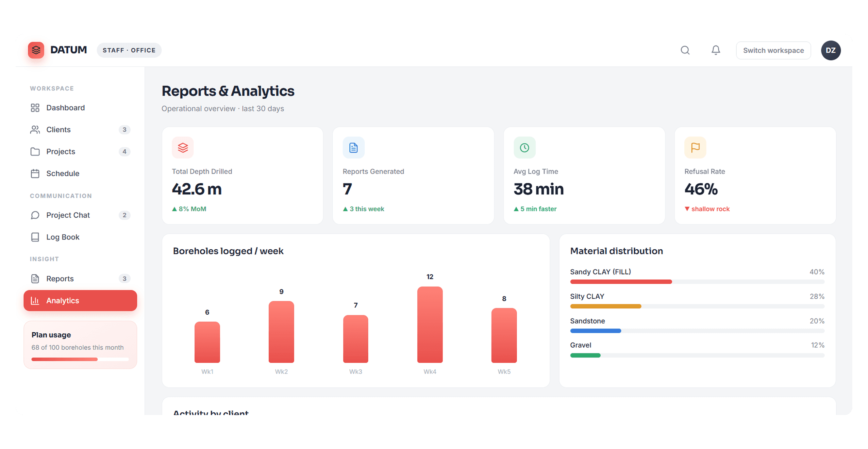Image resolution: width=868 pixels, height=449 pixels.
Task: Click the Schedule calendar icon
Action: click(35, 174)
